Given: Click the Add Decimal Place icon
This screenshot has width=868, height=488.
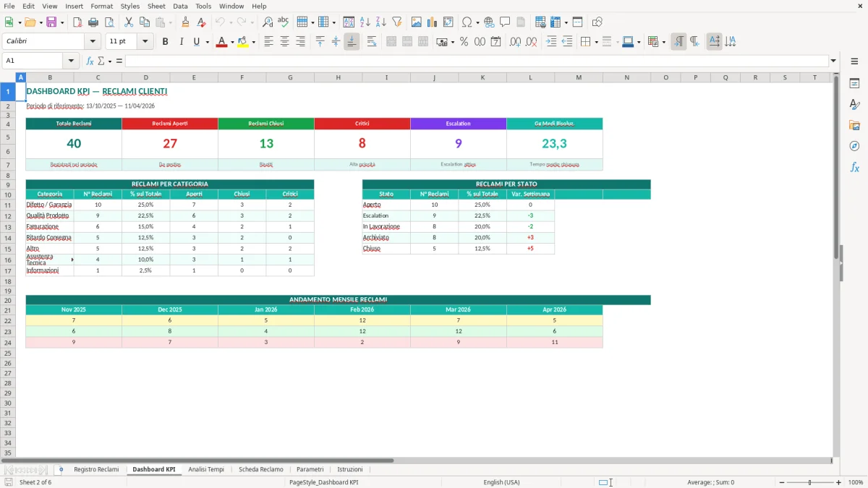Looking at the screenshot, I should pos(515,42).
